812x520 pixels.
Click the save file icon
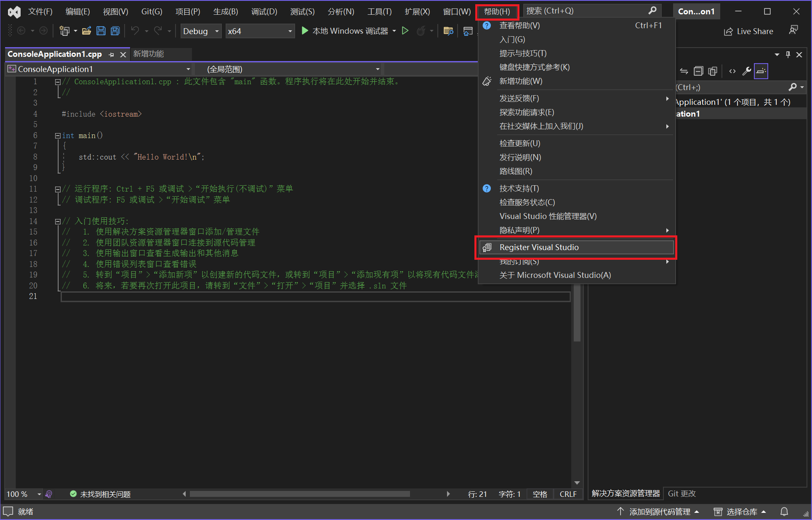[x=101, y=31]
